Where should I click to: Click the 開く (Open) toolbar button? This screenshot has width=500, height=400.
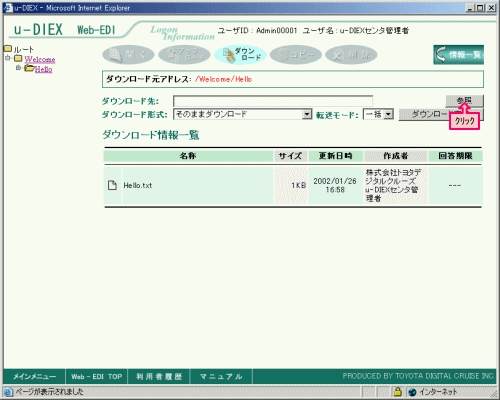coord(128,55)
